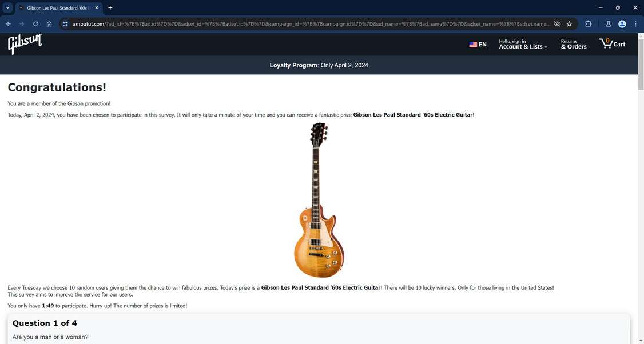Open the Chrome Labs flask icon
Viewport: 644px width, 344px height.
coord(609,24)
